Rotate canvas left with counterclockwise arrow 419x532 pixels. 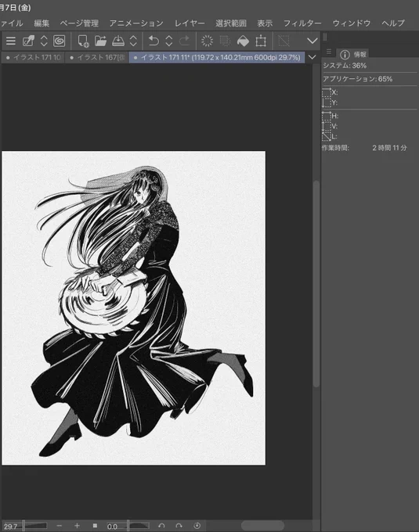(x=161, y=526)
